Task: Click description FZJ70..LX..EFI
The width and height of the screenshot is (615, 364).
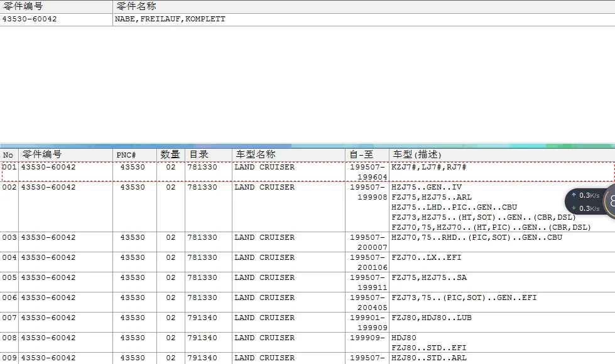Action: (427, 257)
